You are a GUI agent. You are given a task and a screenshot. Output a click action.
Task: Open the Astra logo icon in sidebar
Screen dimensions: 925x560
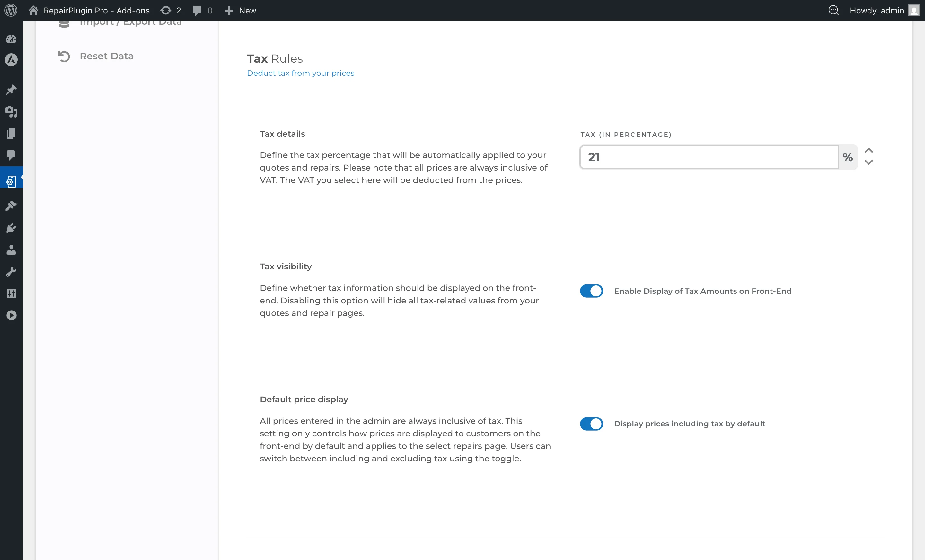pos(11,60)
